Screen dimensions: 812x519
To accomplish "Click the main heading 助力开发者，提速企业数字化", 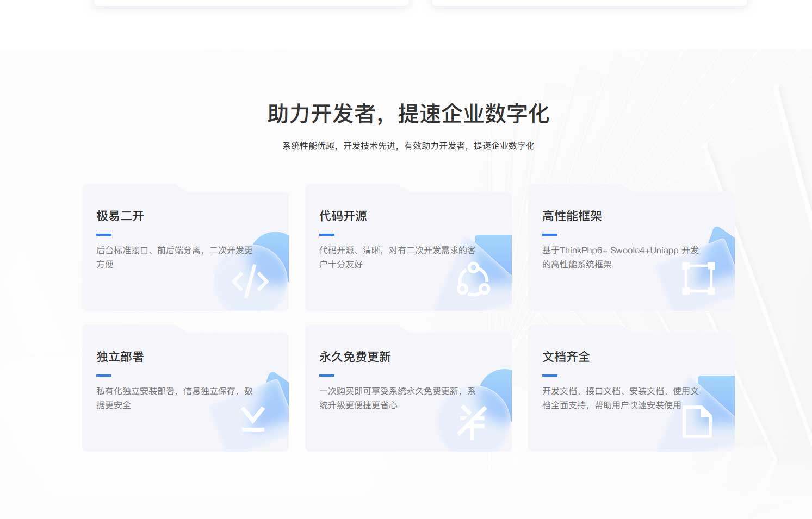I will coord(408,114).
